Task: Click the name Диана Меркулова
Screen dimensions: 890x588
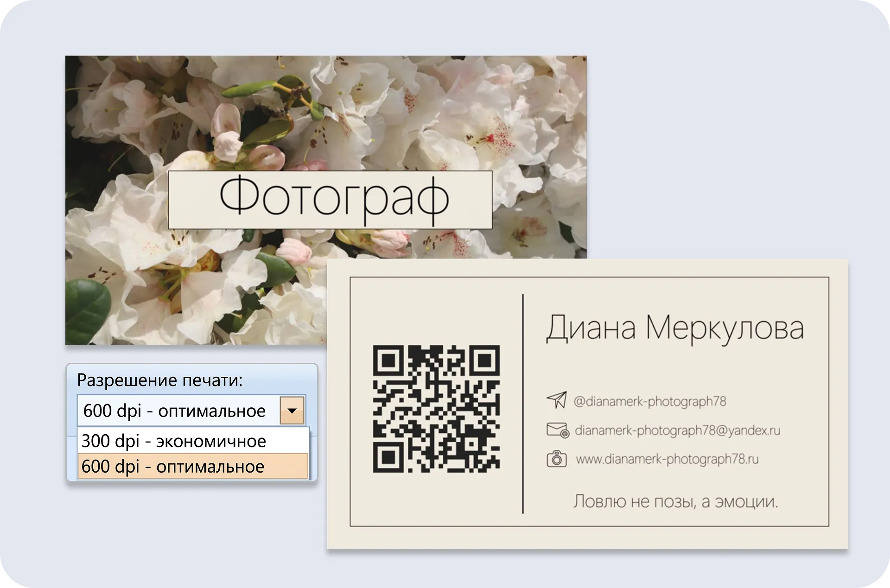Action: point(675,329)
